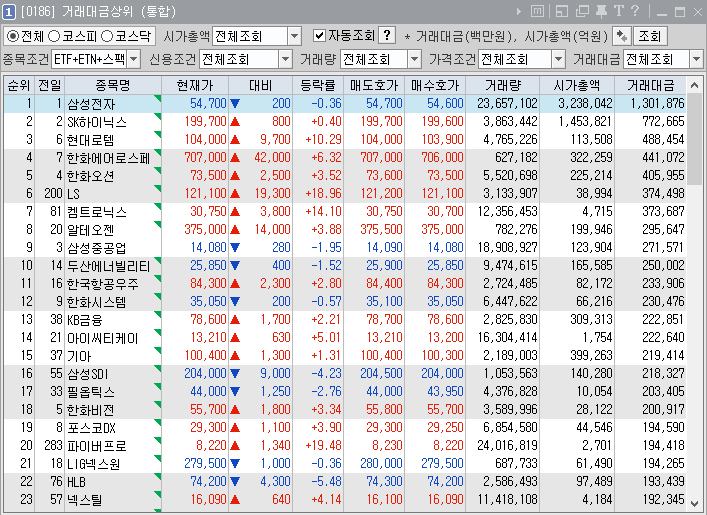Select the 삼성전자 stock name
Viewport: 707px width, 515px height.
[x=91, y=104]
